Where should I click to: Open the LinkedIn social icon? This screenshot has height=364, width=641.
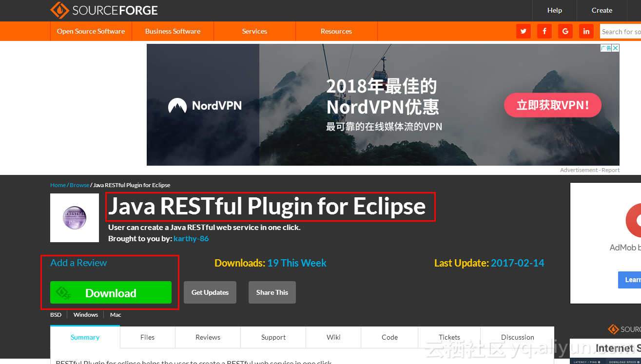(586, 31)
